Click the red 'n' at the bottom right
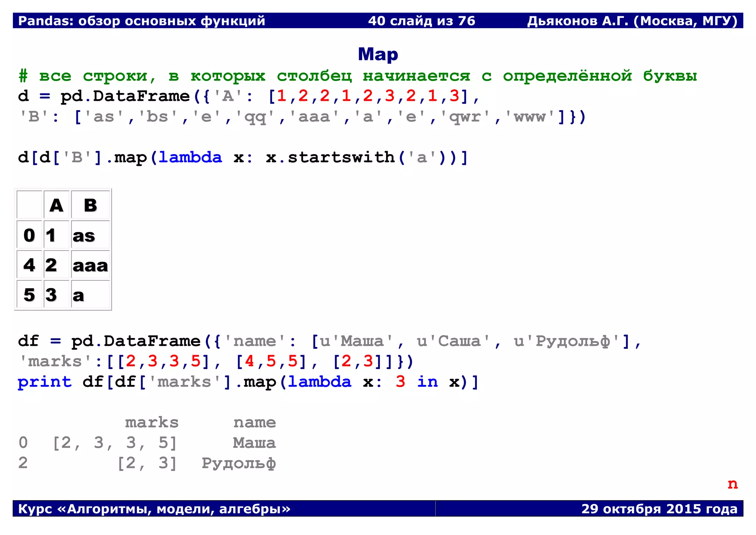The width and height of the screenshot is (756, 535). (732, 484)
